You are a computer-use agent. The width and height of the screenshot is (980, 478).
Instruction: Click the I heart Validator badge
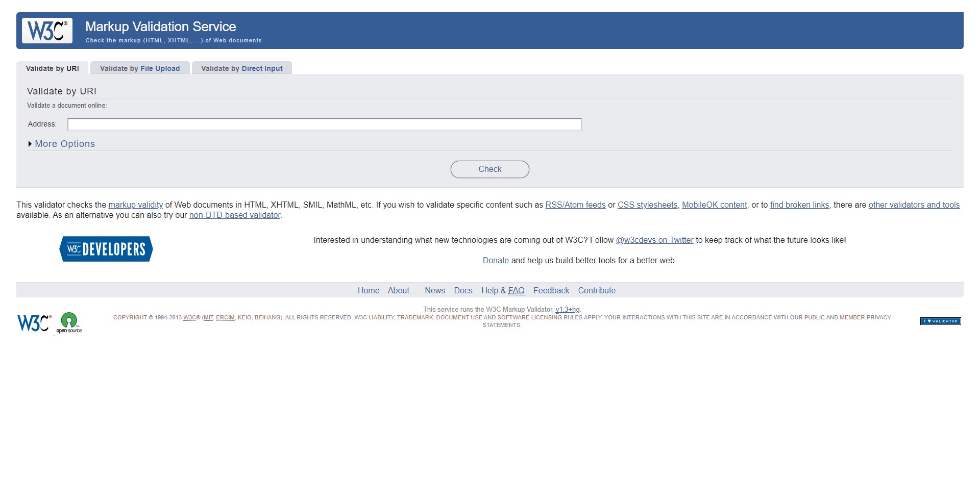pyautogui.click(x=940, y=321)
